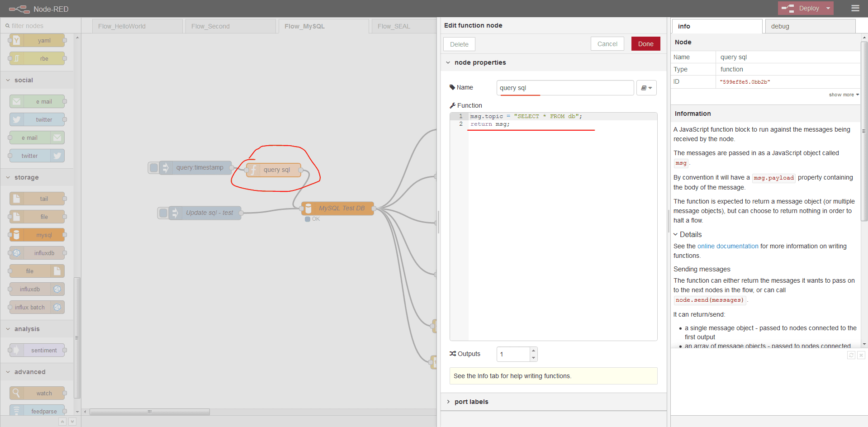Click the Name input field
The width and height of the screenshot is (868, 427).
tap(564, 88)
